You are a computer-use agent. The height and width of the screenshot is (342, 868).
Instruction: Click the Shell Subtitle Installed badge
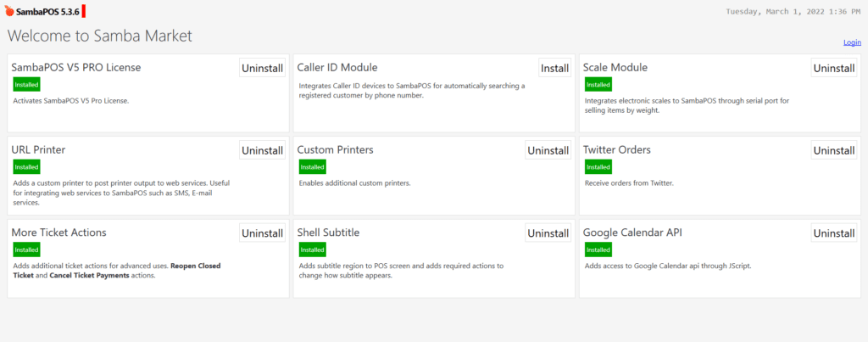click(312, 249)
